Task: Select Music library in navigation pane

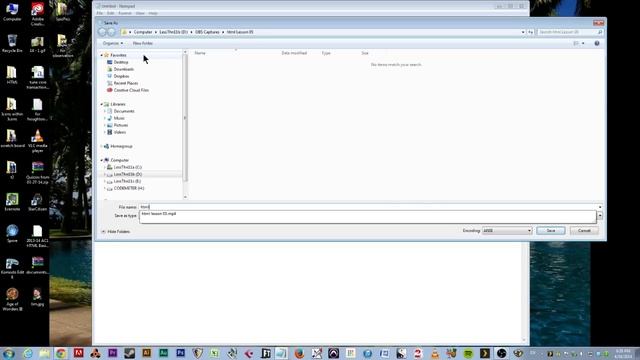Action: (x=116, y=118)
